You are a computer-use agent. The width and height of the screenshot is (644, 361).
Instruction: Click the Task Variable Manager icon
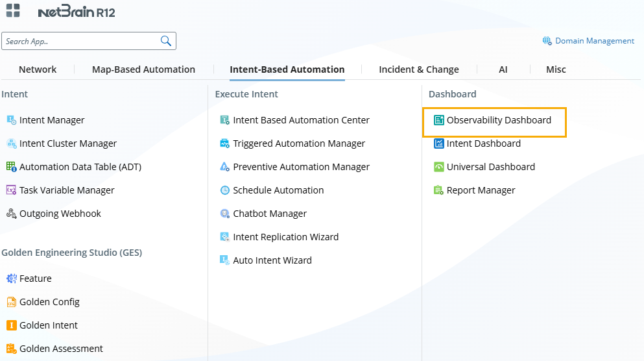11,190
